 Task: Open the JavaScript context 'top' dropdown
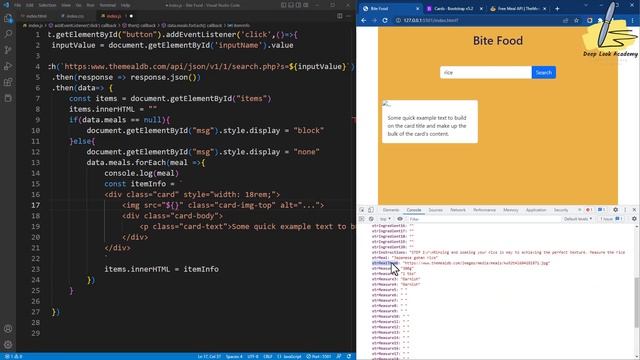pos(384,219)
